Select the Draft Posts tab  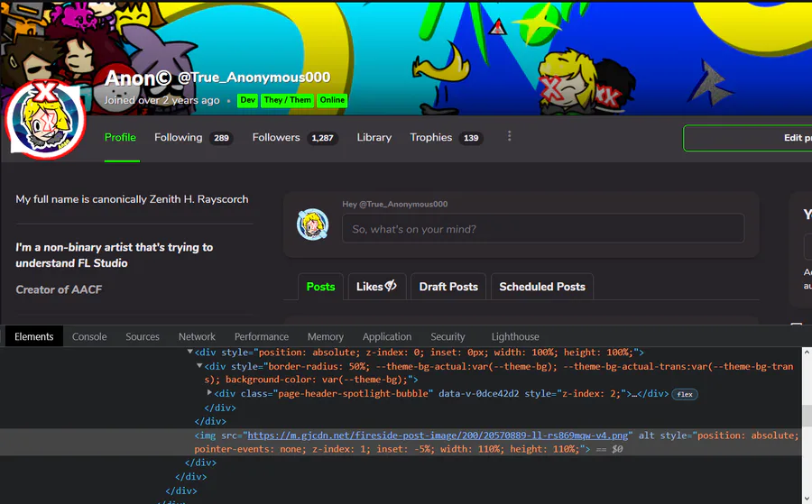(448, 287)
